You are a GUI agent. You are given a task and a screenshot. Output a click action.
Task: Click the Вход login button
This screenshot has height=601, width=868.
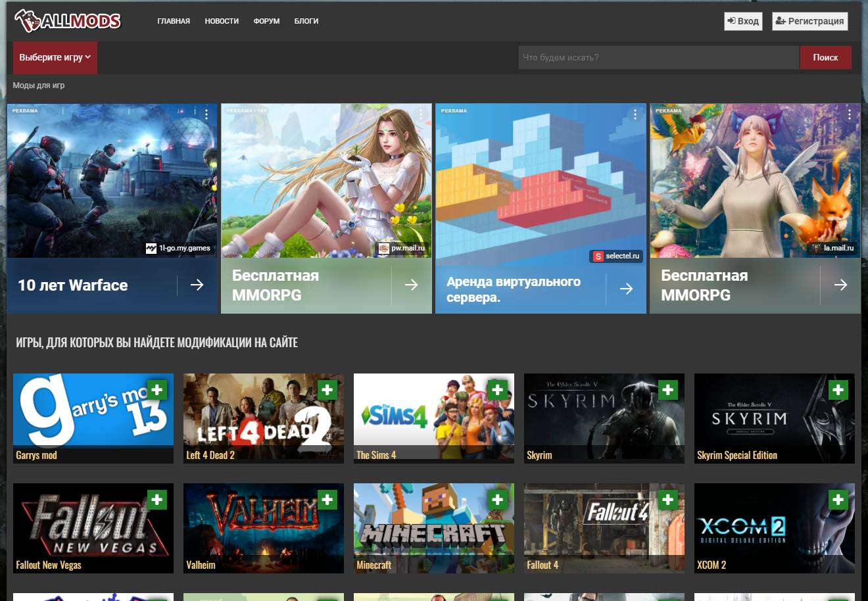[x=743, y=21]
